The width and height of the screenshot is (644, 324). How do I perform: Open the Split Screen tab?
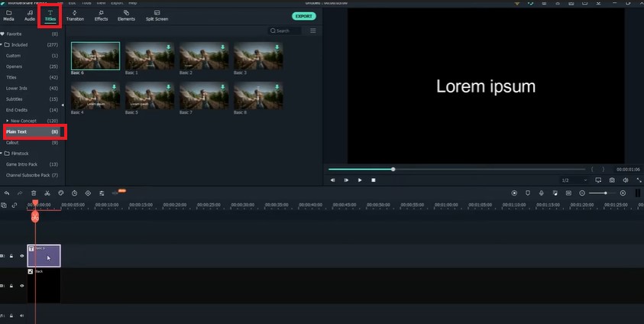156,15
